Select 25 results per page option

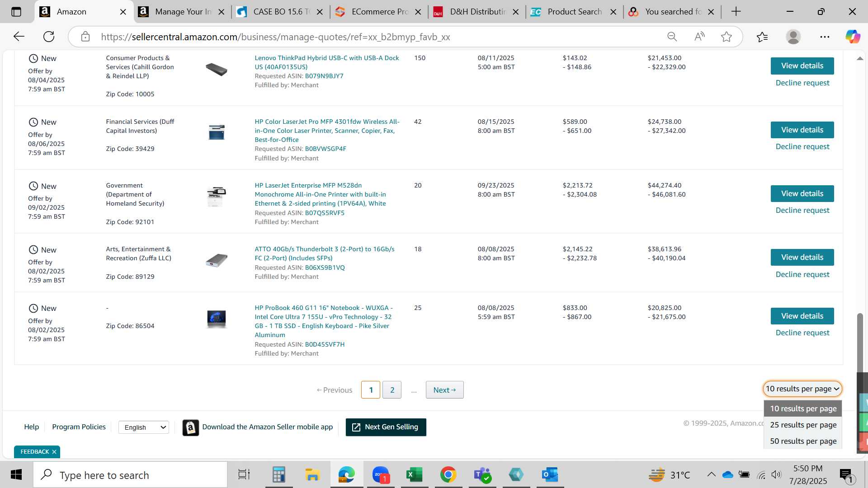(803, 425)
